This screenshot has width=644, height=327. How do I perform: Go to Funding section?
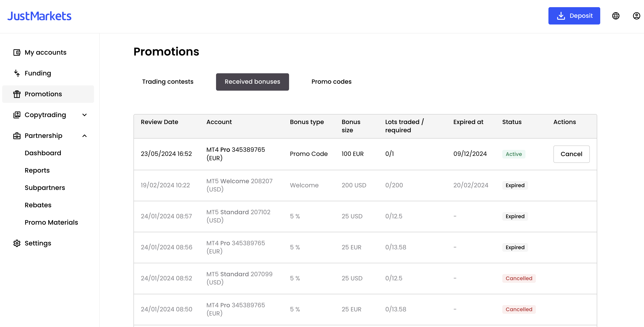[x=48, y=73]
